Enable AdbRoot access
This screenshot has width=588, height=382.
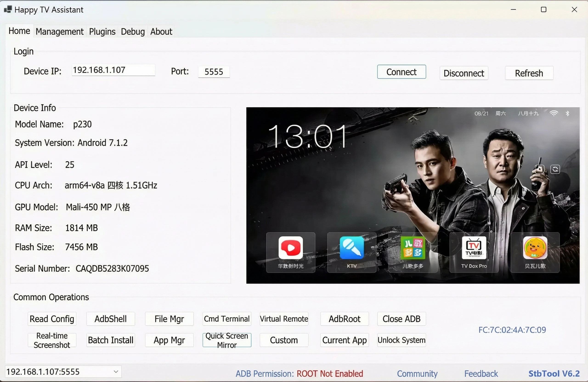(x=344, y=319)
